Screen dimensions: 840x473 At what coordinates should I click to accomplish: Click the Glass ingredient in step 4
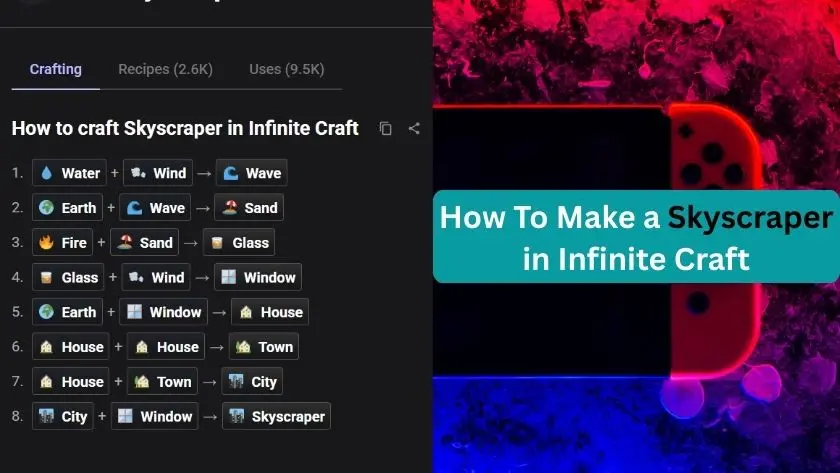[68, 277]
